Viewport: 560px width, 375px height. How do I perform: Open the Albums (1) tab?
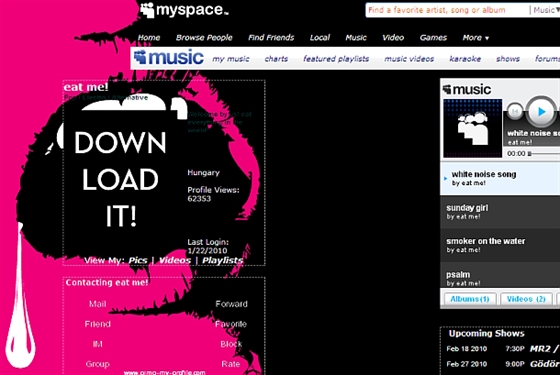(470, 299)
